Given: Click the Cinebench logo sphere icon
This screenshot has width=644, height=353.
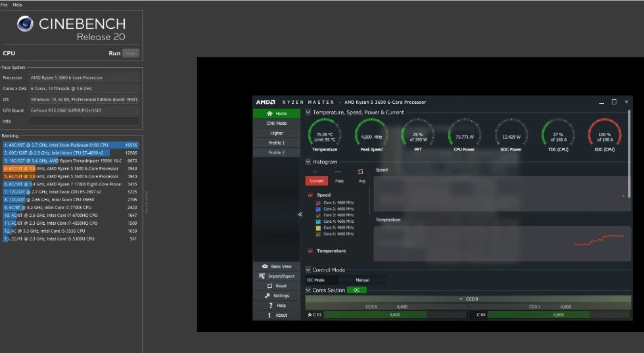Looking at the screenshot, I should [25, 24].
